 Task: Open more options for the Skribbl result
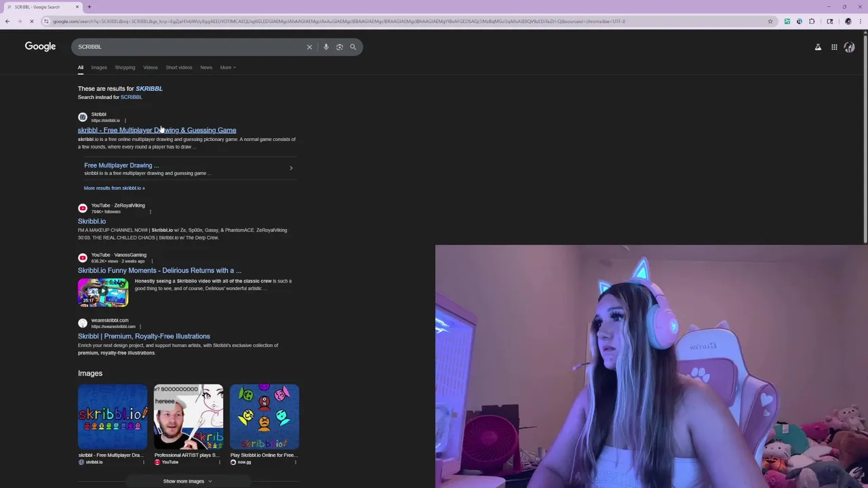(125, 121)
